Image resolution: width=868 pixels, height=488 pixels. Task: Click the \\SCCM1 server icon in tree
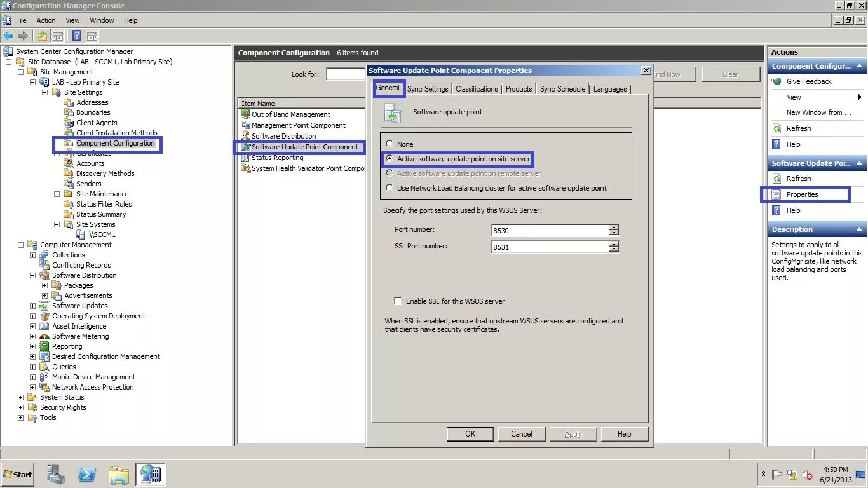81,234
